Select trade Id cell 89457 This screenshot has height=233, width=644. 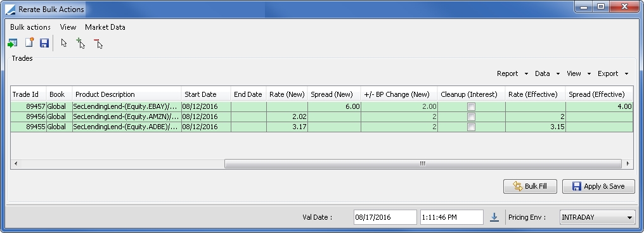[x=29, y=106]
